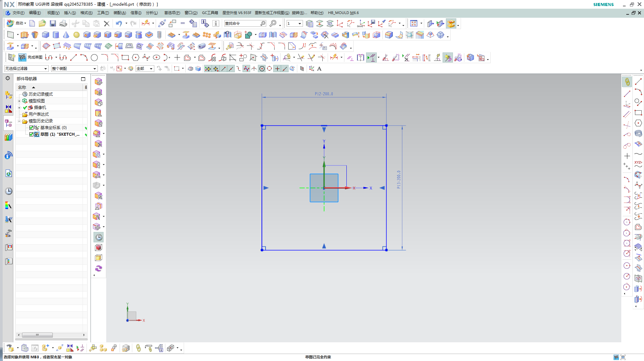The image size is (644, 361).
Task: Click the color palette icon in selection bar
Action: 131,69
